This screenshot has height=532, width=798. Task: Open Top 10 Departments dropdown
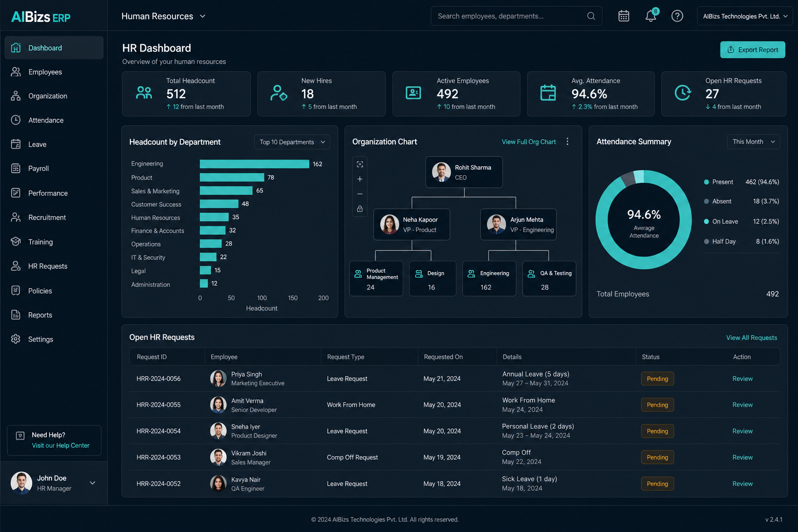(292, 142)
